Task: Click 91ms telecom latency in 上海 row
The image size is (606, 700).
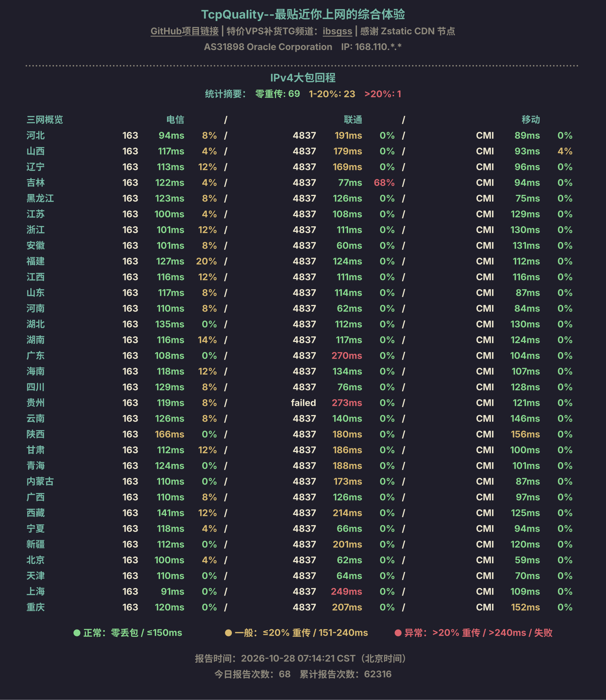Action: tap(173, 591)
